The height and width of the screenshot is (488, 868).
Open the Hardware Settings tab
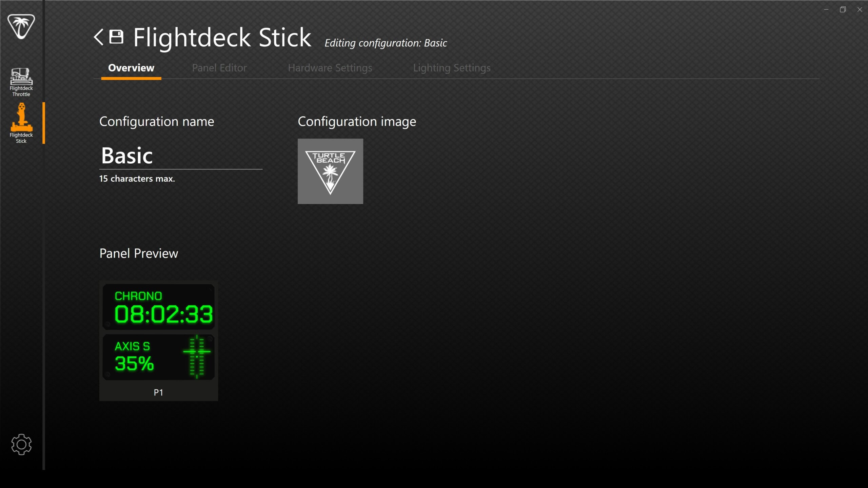coord(330,68)
